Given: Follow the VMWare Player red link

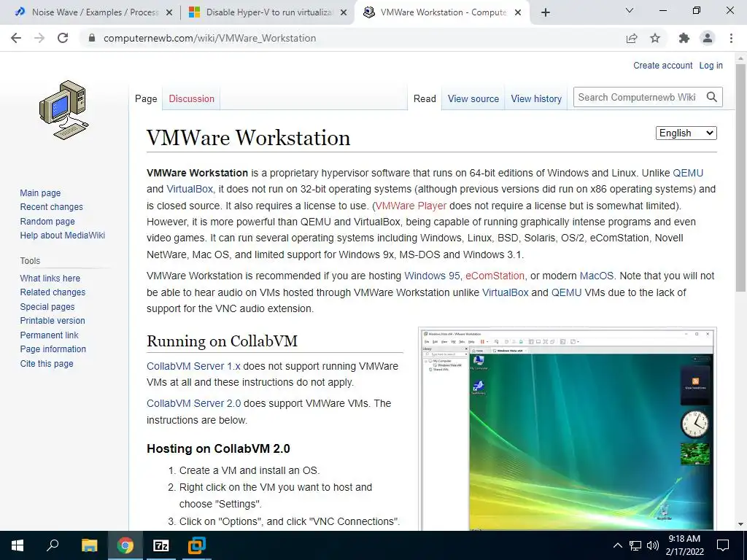Looking at the screenshot, I should click(411, 206).
